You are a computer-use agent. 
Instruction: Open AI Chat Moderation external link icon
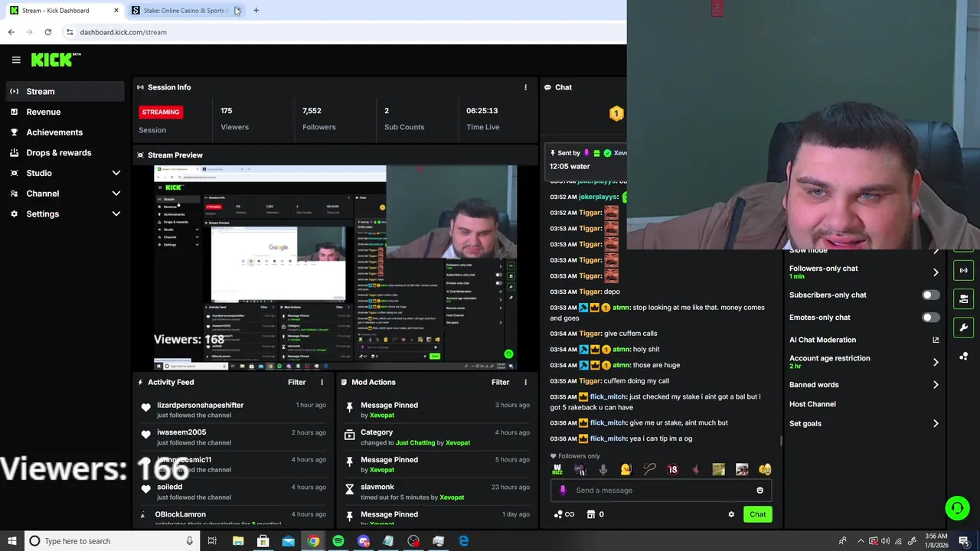[936, 340]
